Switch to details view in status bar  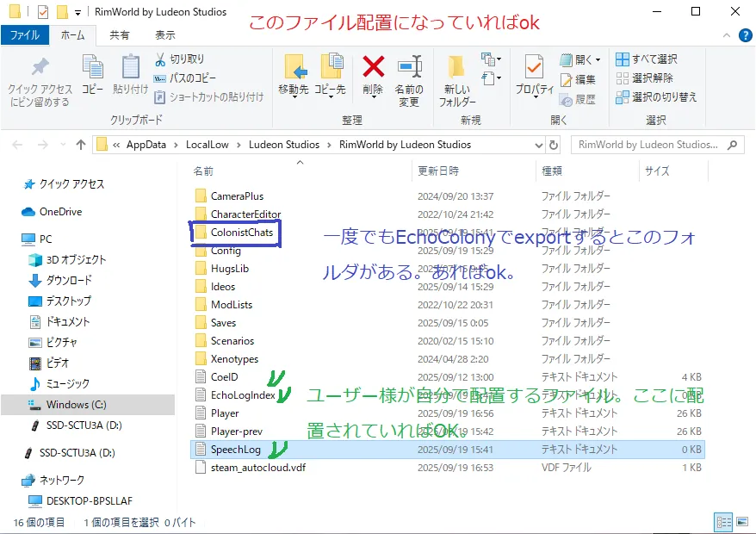[722, 522]
